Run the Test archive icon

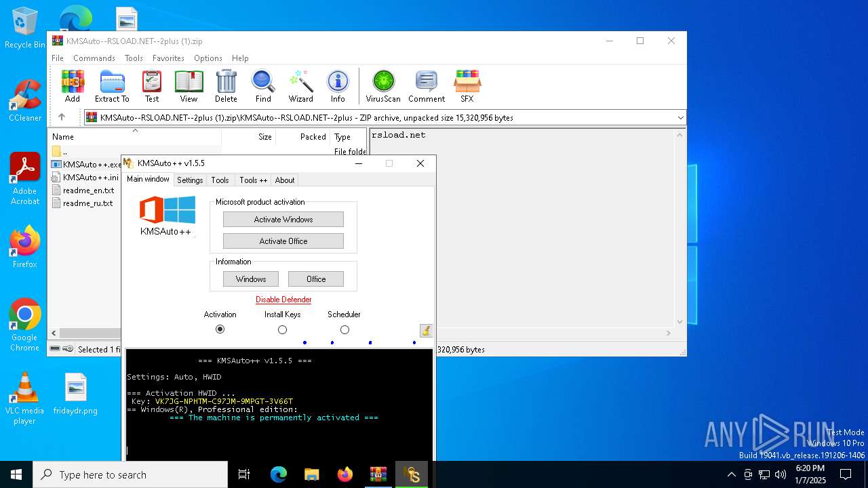(x=152, y=86)
